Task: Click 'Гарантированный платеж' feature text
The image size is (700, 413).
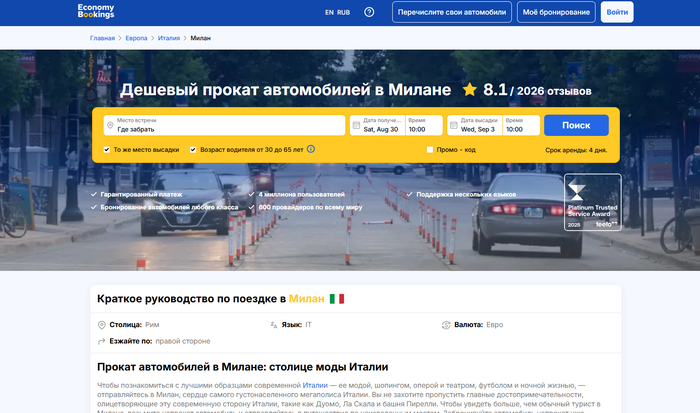Action: point(141,195)
